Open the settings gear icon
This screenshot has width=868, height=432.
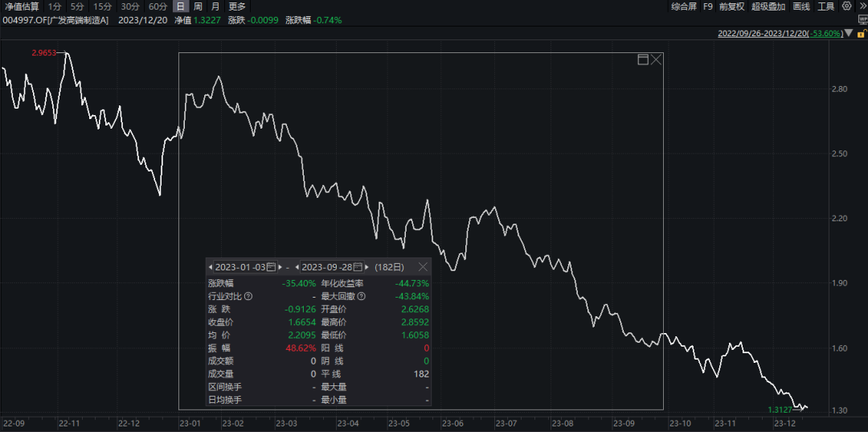(x=846, y=6)
